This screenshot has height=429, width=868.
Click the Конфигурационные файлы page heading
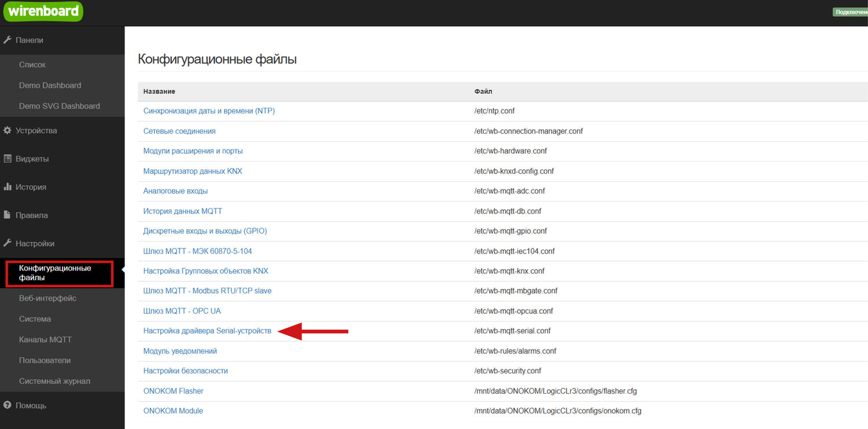pyautogui.click(x=217, y=59)
